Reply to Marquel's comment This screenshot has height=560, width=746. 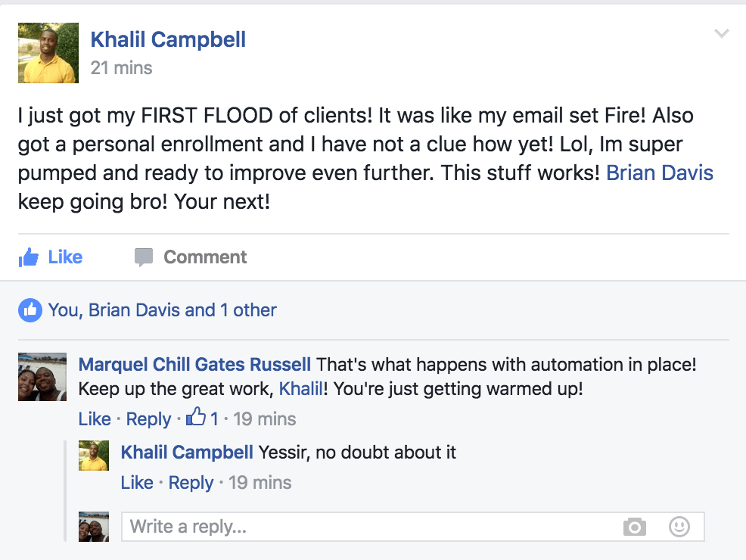pos(148,418)
